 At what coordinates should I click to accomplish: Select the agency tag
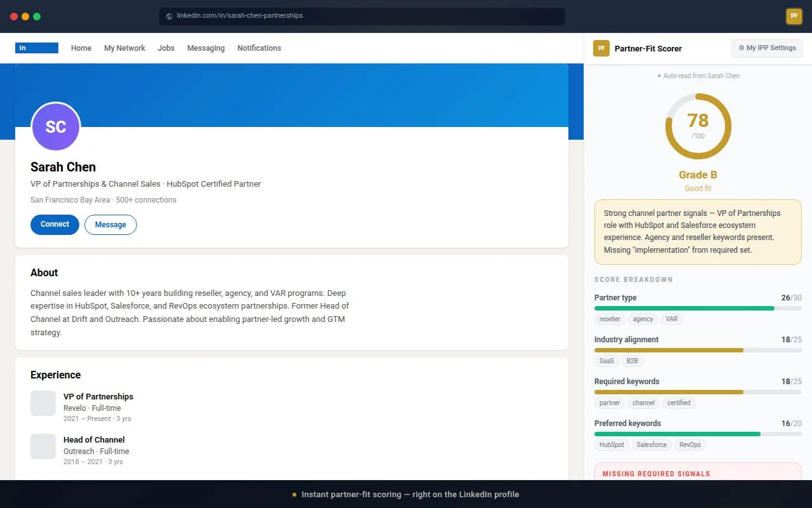(x=643, y=319)
